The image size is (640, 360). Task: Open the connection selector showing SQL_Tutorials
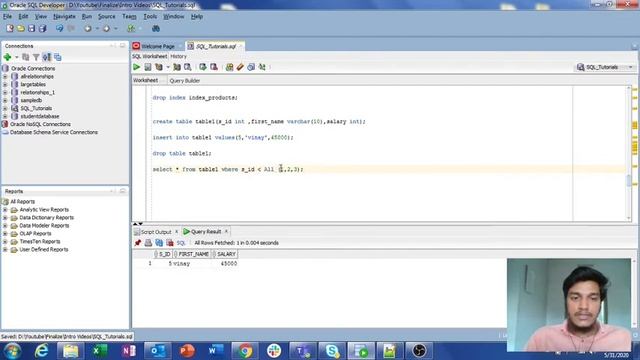pos(605,67)
